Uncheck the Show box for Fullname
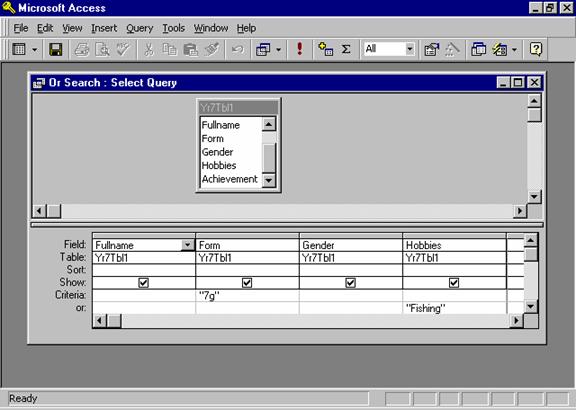The height and width of the screenshot is (410, 576). pyautogui.click(x=143, y=283)
